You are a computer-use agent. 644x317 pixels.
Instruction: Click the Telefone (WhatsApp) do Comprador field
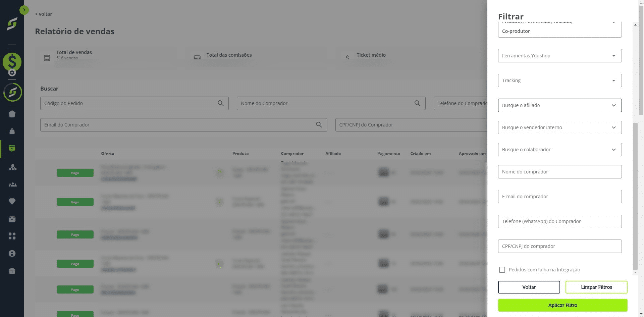[x=560, y=221]
